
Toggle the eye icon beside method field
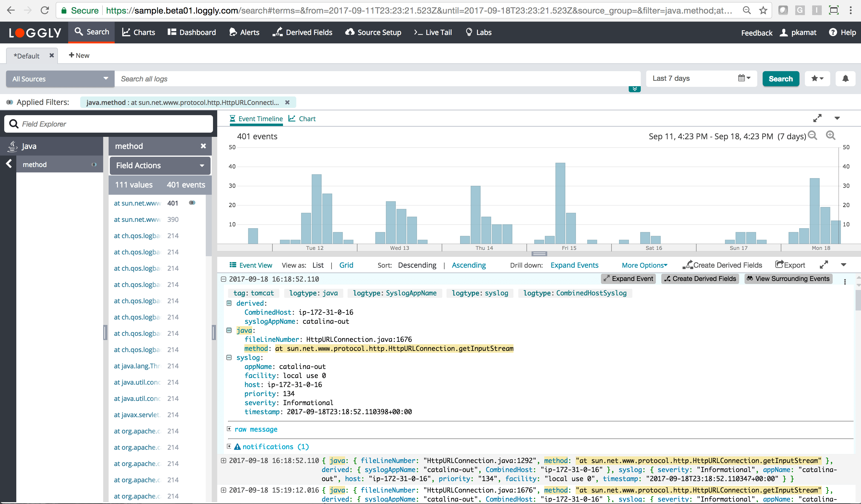coord(94,164)
